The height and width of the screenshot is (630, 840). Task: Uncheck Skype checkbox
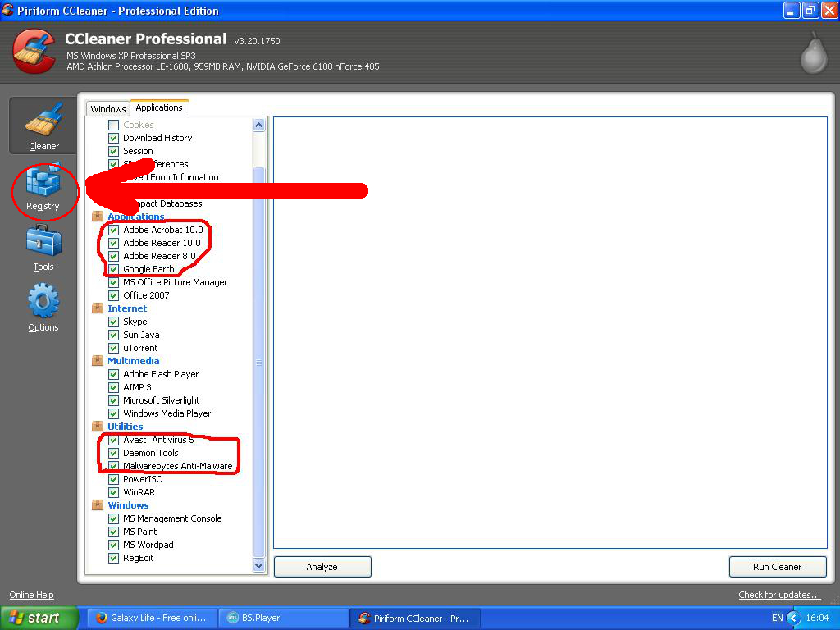click(x=113, y=322)
